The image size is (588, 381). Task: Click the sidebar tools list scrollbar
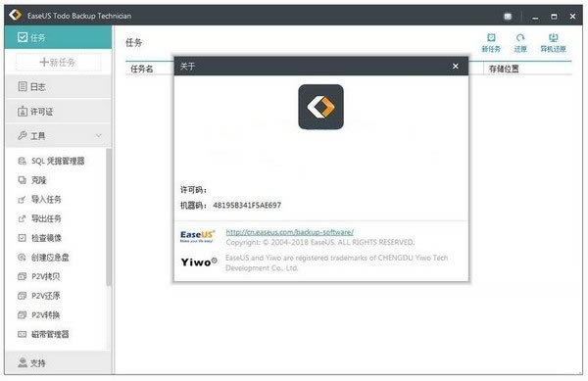click(x=109, y=217)
